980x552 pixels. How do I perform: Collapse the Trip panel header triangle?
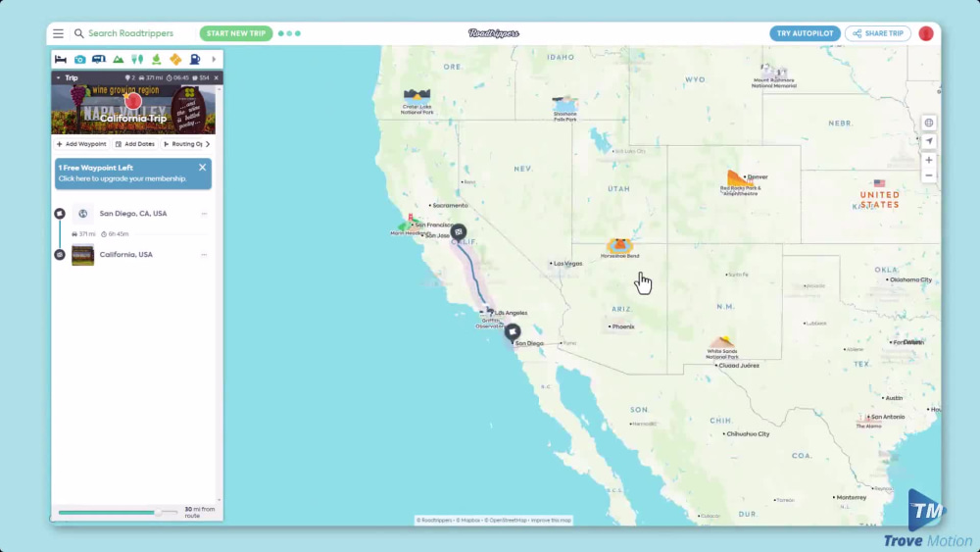coord(58,78)
